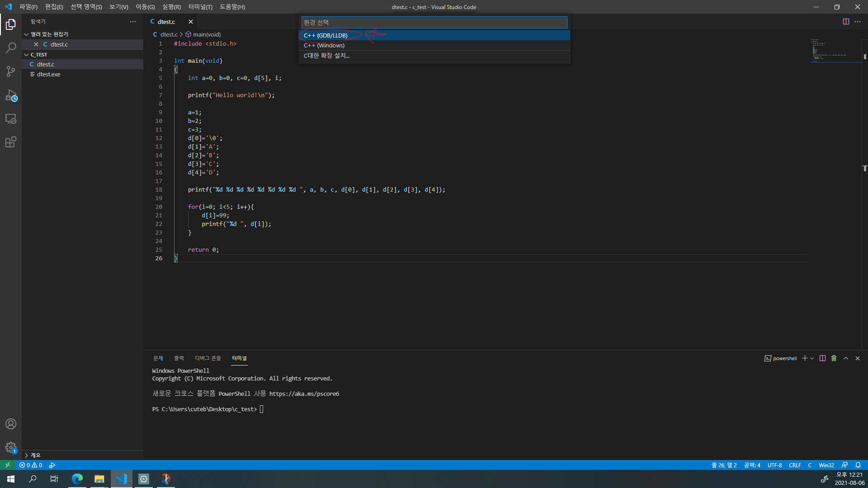The width and height of the screenshot is (868, 488).
Task: Collapse the C_TEST folder section
Action: [26, 55]
